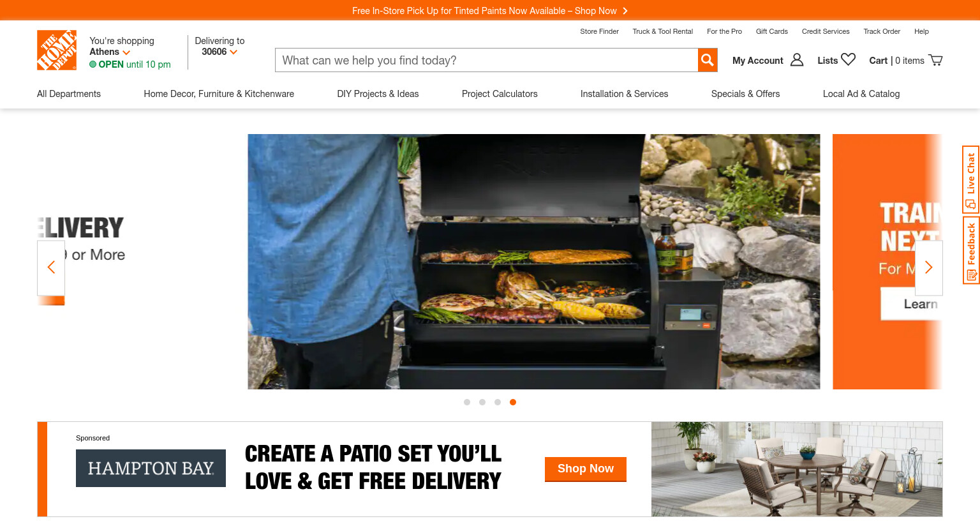The height and width of the screenshot is (526, 980).
Task: Open DIY Projects & Ideas menu
Action: click(378, 94)
